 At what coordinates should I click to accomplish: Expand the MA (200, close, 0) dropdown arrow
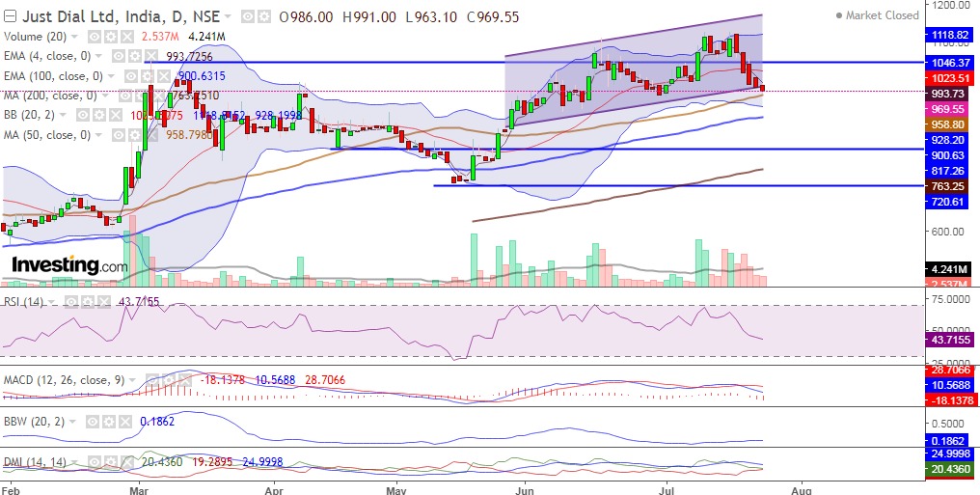tap(105, 95)
